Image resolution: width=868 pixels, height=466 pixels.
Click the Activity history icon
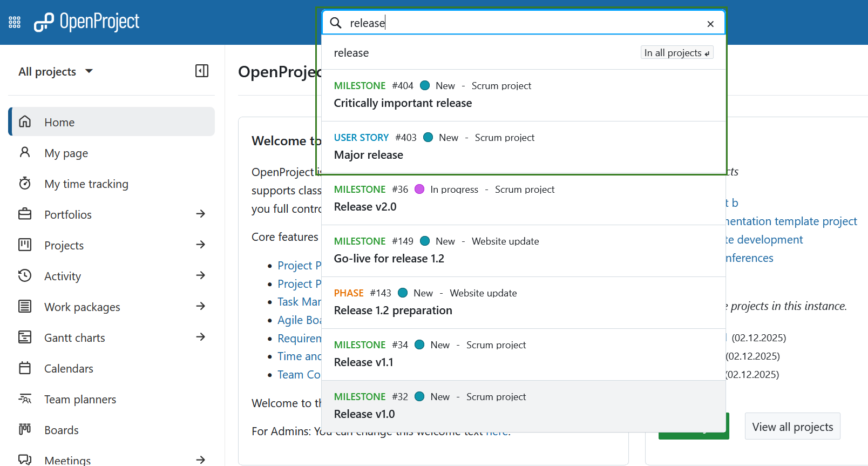click(25, 275)
